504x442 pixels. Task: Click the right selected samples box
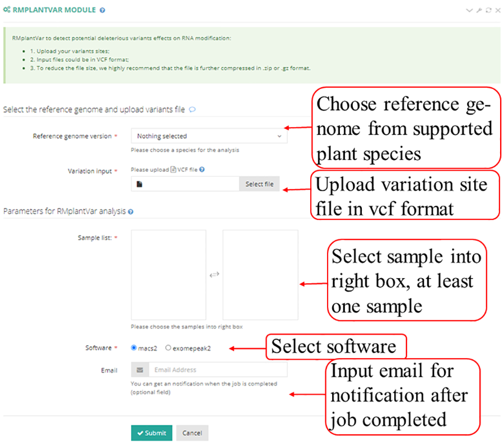(260, 274)
